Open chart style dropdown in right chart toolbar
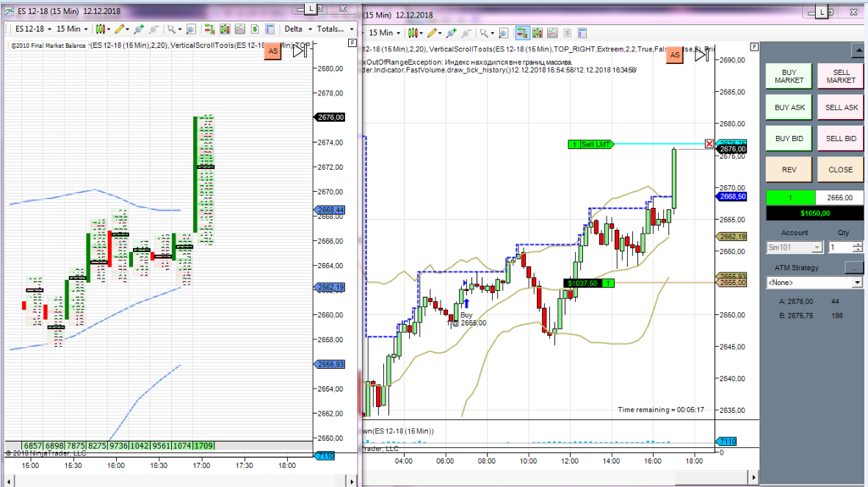This screenshot has height=487, width=868. coord(415,33)
